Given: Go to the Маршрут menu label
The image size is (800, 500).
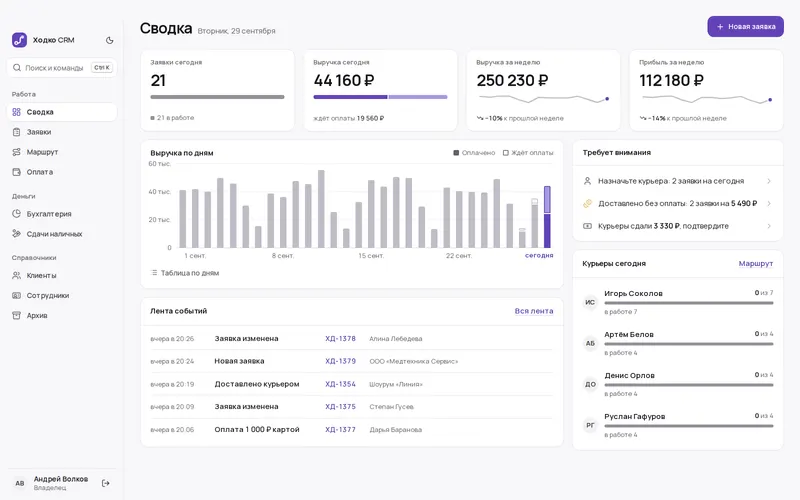Looking at the screenshot, I should coord(42,152).
